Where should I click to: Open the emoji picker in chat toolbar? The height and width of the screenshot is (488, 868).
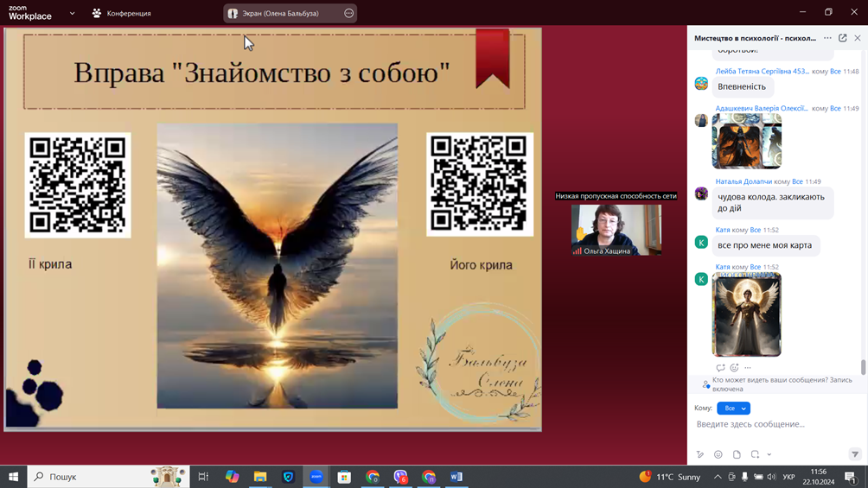pos(718,454)
